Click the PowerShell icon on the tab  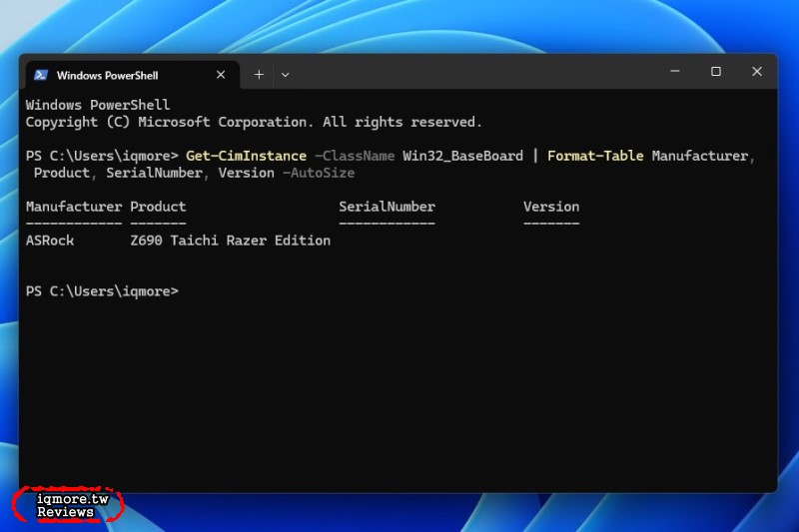(41, 75)
